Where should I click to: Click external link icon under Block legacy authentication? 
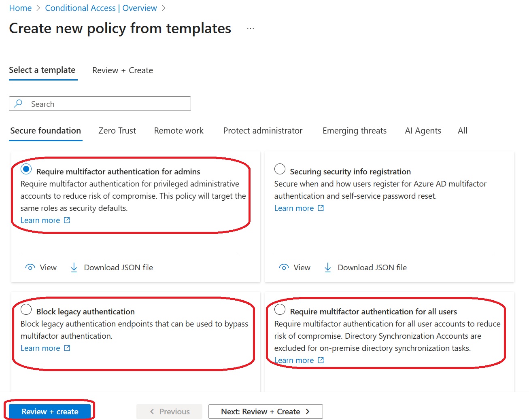click(x=67, y=348)
